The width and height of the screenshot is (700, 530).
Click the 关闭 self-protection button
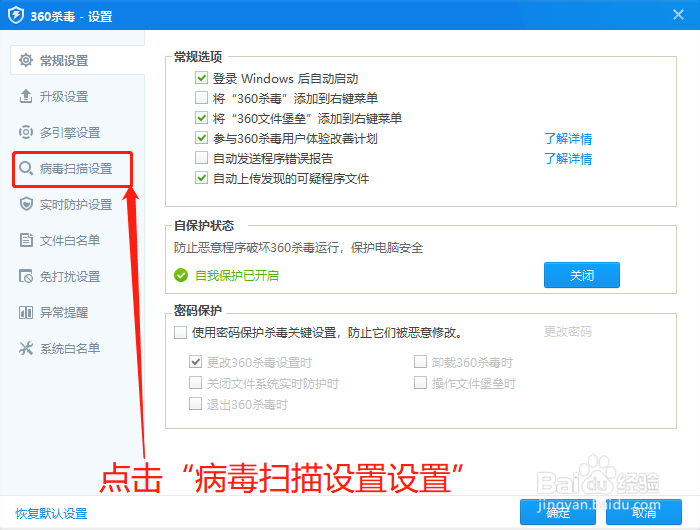point(582,275)
